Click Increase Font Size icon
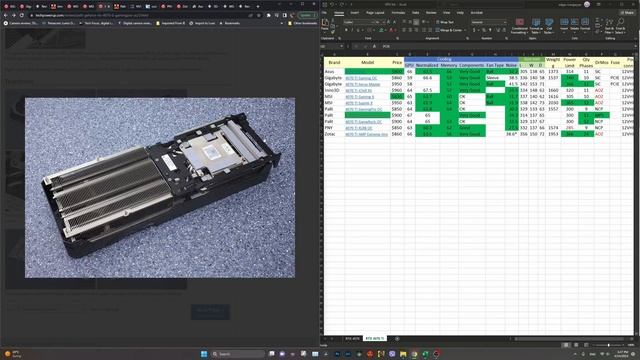This screenshot has width=640, height=360. (388, 22)
